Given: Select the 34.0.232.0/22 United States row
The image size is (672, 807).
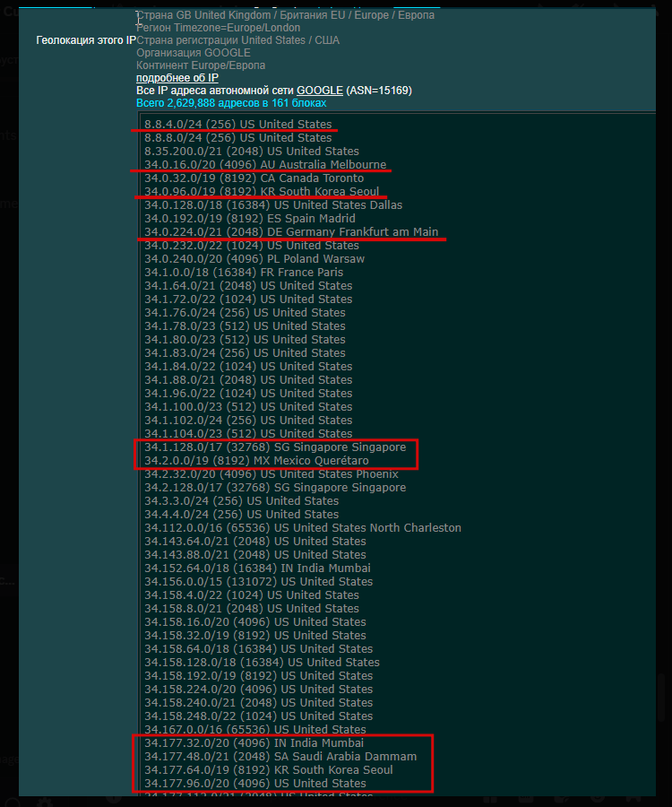Looking at the screenshot, I should click(x=252, y=245).
